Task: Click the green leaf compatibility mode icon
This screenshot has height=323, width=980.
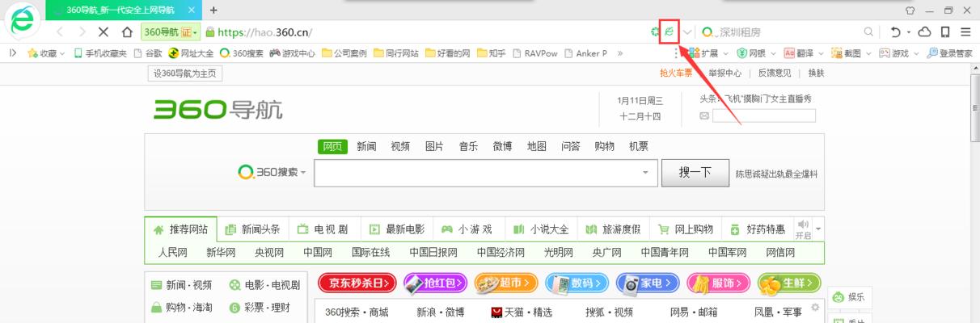Action: pyautogui.click(x=670, y=32)
